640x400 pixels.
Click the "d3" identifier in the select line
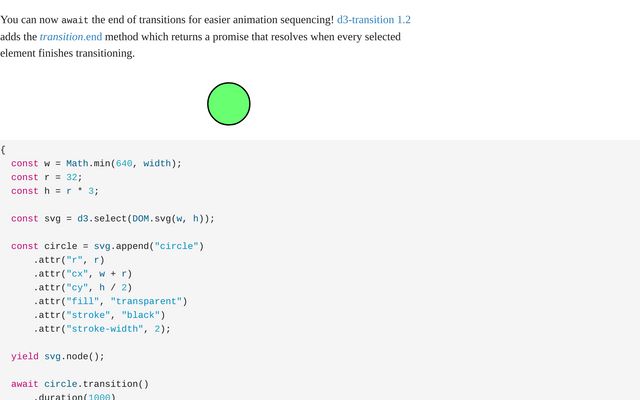tap(83, 218)
